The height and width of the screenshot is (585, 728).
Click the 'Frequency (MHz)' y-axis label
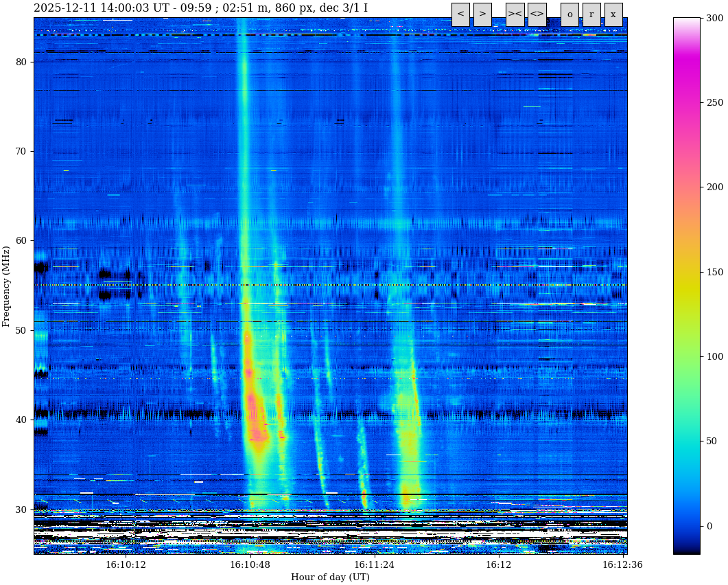coord(6,286)
